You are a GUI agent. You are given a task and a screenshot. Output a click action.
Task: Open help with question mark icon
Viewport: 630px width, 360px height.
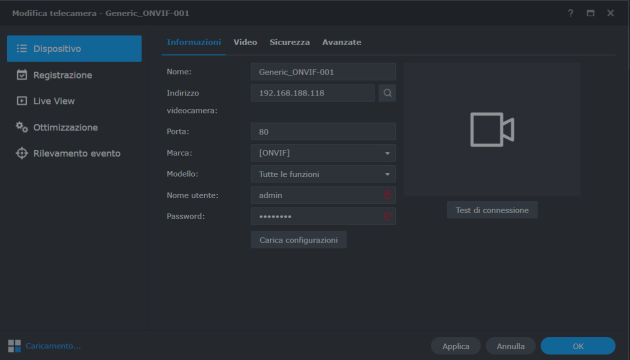pos(571,13)
